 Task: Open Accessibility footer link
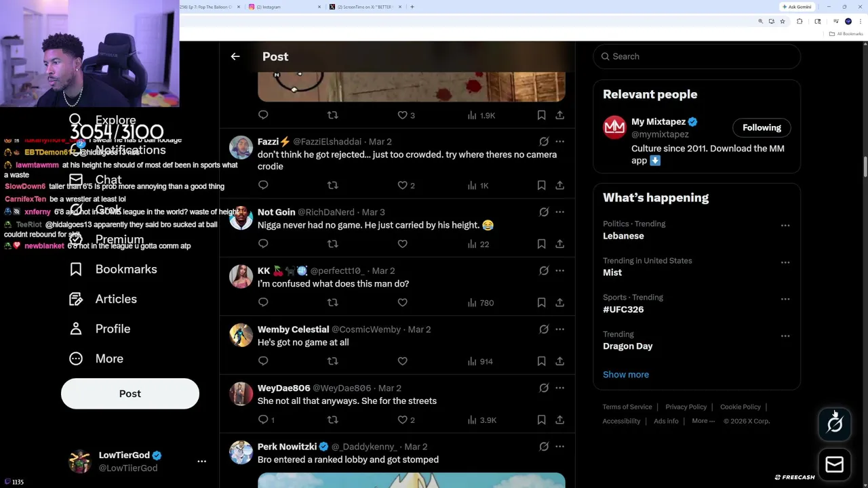tap(621, 421)
